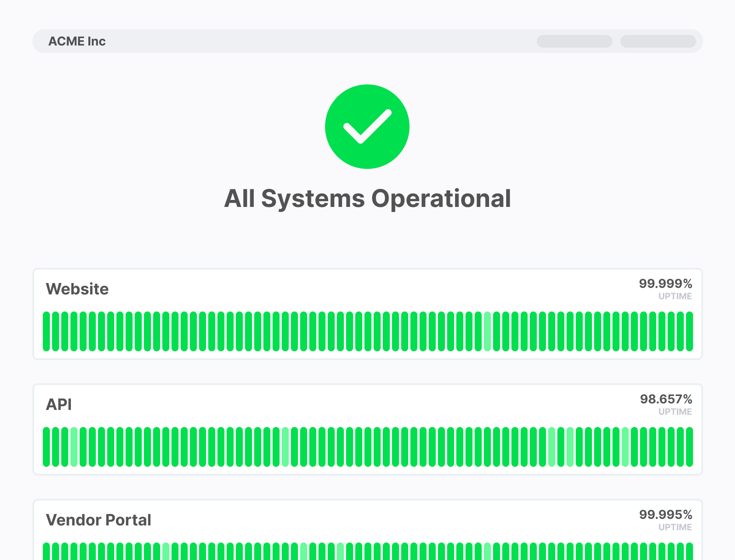The height and width of the screenshot is (560, 735).
Task: Click the second navigation button top right
Action: [x=658, y=41]
